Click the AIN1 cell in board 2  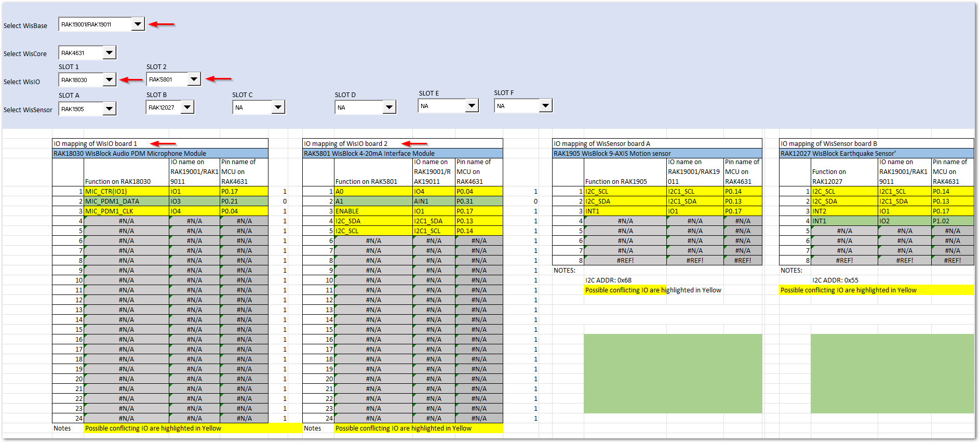tap(434, 201)
